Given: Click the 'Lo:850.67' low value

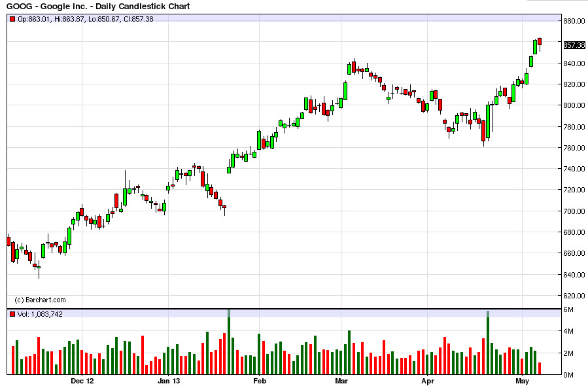Looking at the screenshot, I should tap(105, 19).
